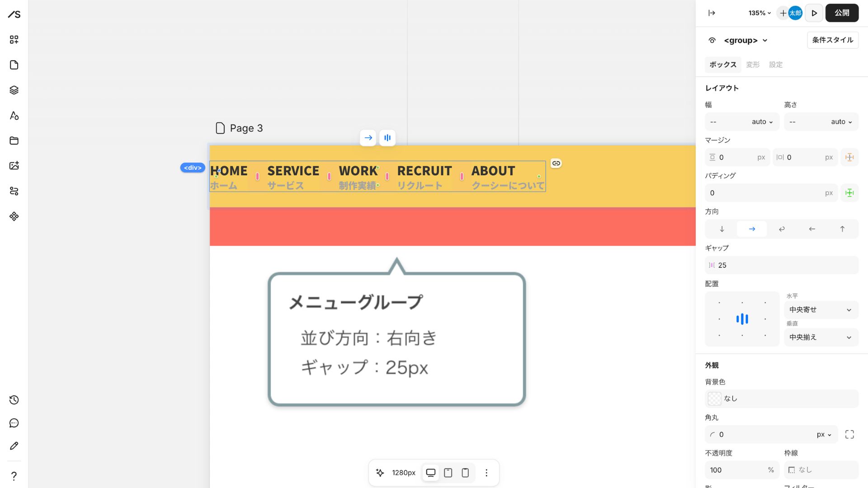Open the CMS panel icon

pyautogui.click(x=14, y=191)
